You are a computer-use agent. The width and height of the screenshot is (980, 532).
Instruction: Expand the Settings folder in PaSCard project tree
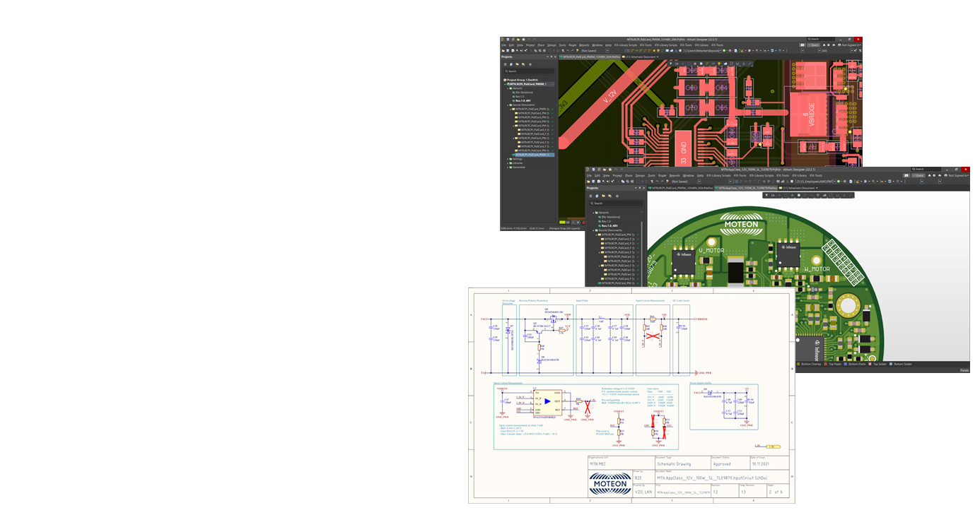pyautogui.click(x=508, y=159)
